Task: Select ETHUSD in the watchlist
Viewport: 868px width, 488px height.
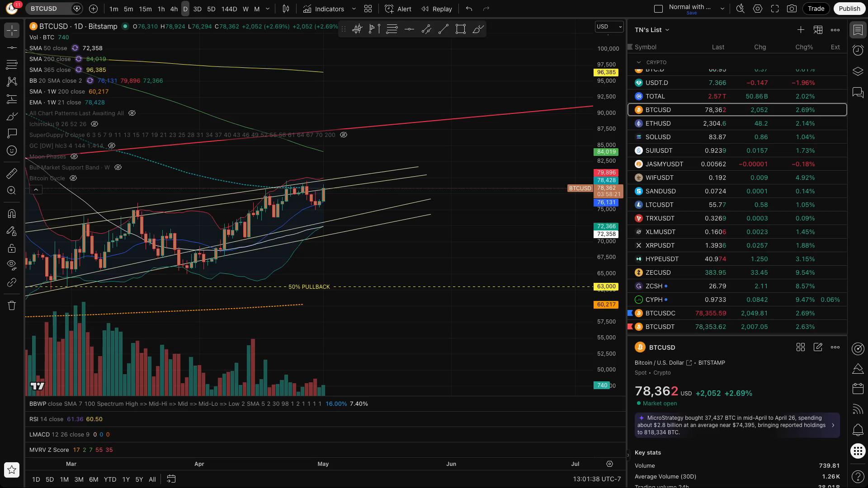Action: click(x=737, y=123)
